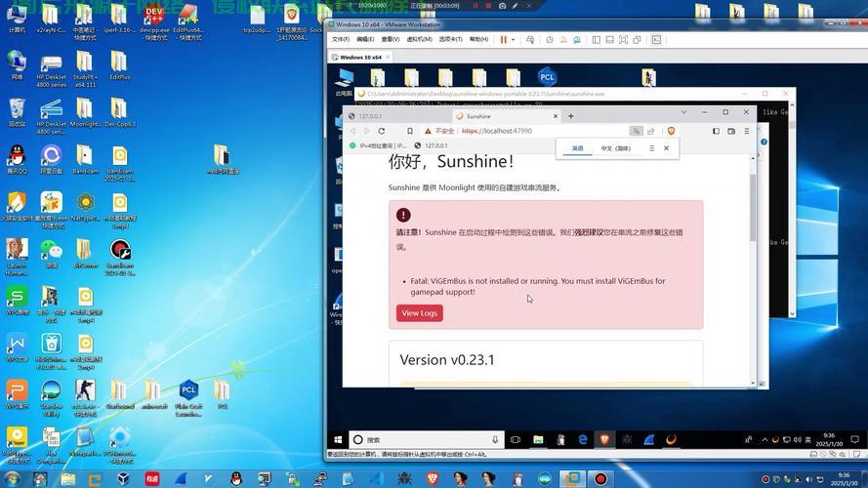Open File Explorer in the guest taskbar
Screen dimensions: 868x488
[x=538, y=440]
